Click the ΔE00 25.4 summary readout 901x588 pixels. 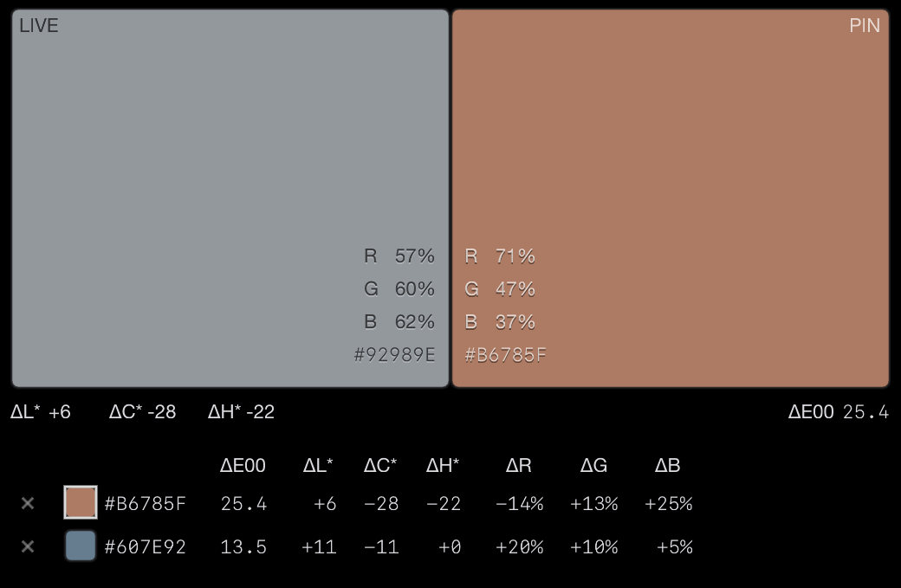tap(839, 411)
